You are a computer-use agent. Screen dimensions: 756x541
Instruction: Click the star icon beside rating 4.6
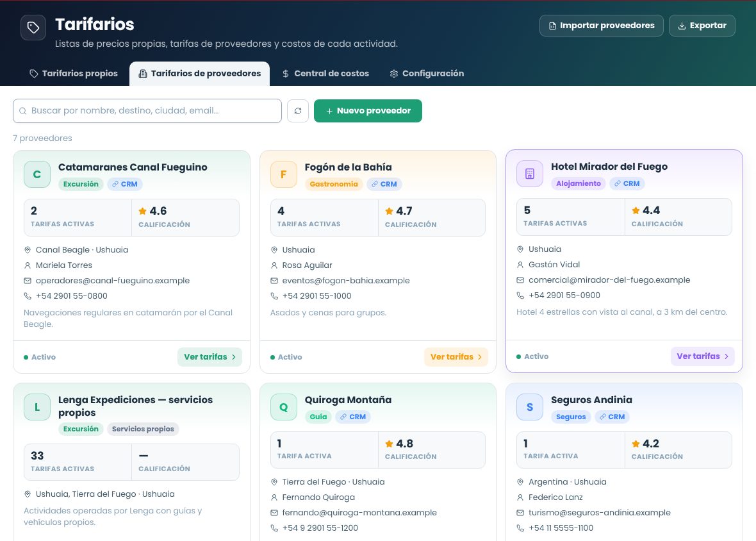[142, 211]
